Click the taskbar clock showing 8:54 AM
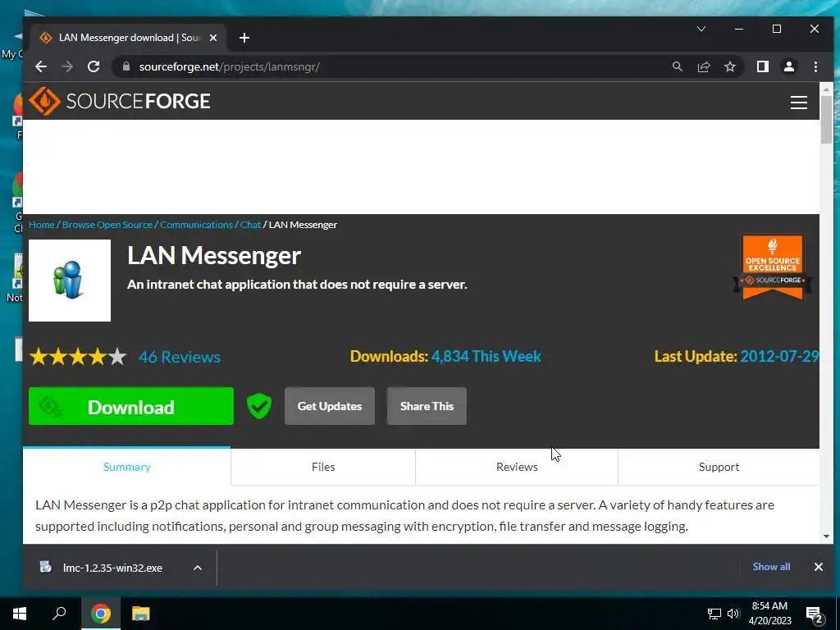The width and height of the screenshot is (840, 630). (x=769, y=614)
